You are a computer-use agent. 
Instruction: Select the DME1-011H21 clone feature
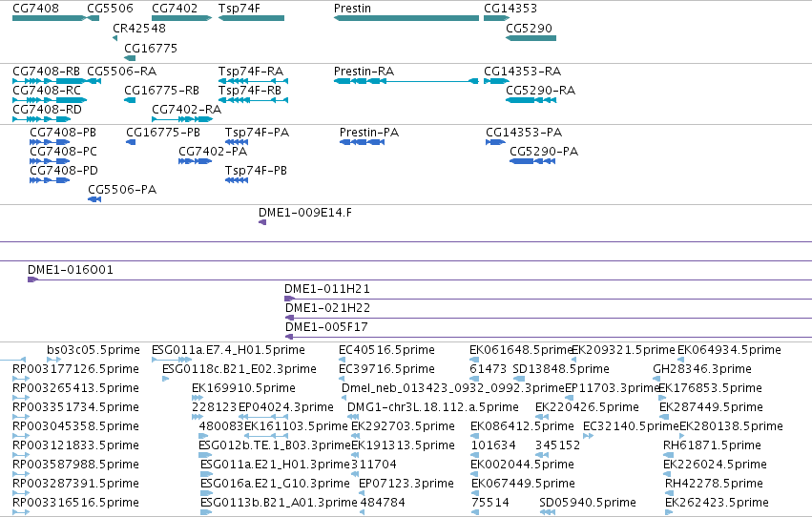tap(548, 299)
